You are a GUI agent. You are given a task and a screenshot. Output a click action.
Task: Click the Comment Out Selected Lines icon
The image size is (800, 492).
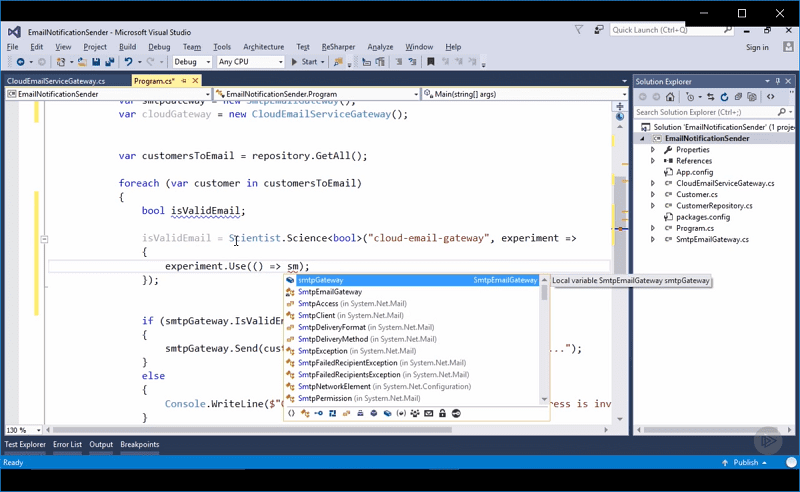coord(398,62)
